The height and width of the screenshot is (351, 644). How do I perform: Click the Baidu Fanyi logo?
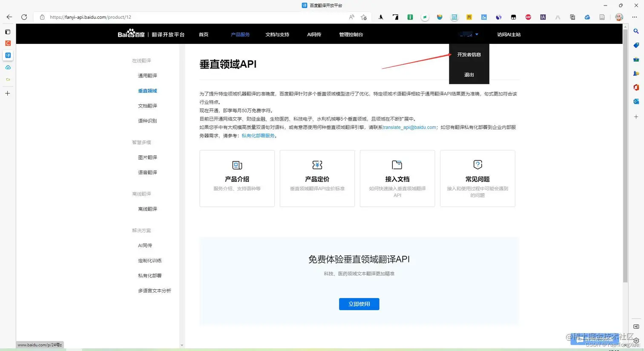pyautogui.click(x=130, y=34)
